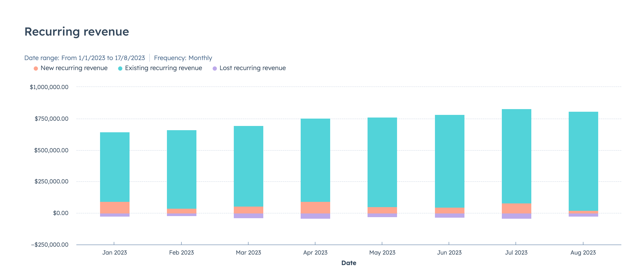
Task: Toggle the Existing recurring revenue legend item
Action: [160, 68]
